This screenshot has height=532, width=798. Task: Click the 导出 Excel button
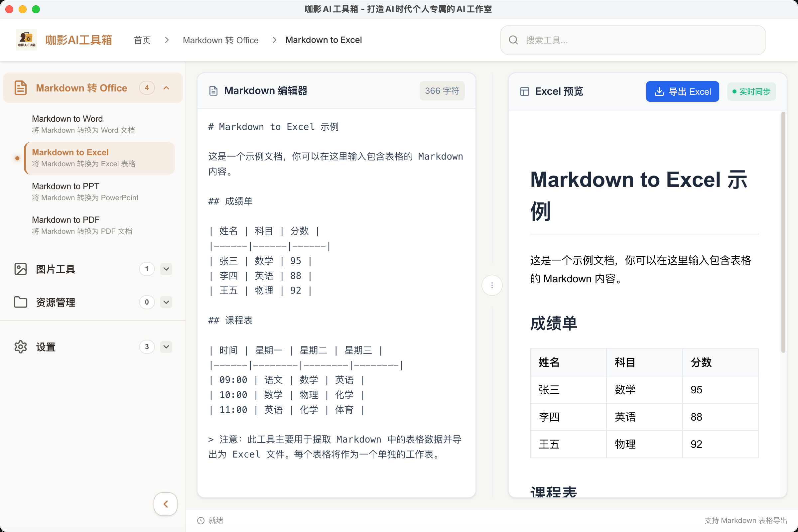pos(682,91)
